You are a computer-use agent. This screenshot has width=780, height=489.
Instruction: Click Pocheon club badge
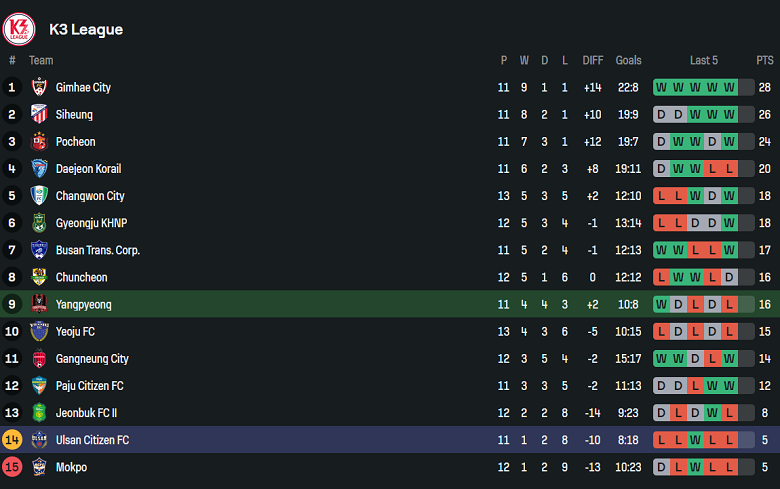pyautogui.click(x=39, y=141)
